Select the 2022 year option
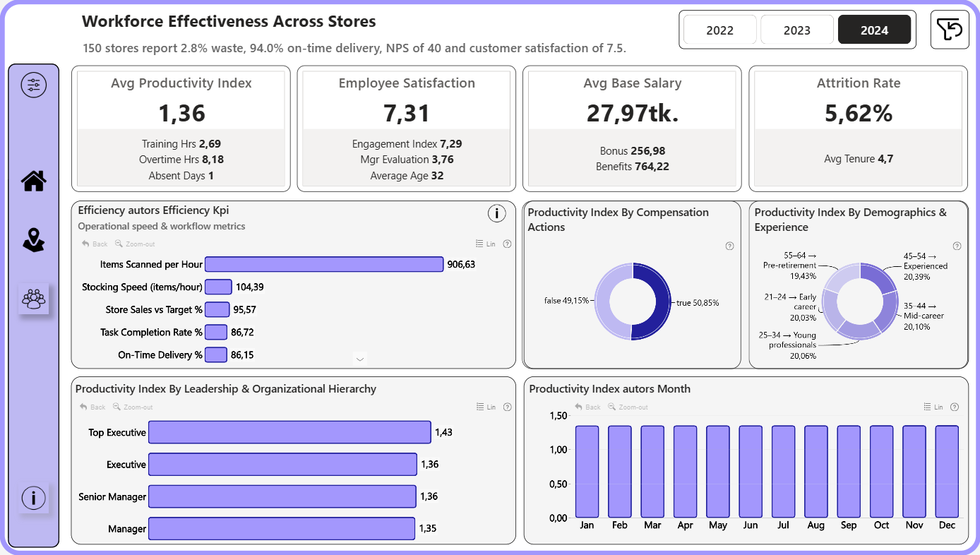Image resolution: width=980 pixels, height=555 pixels. coord(719,30)
